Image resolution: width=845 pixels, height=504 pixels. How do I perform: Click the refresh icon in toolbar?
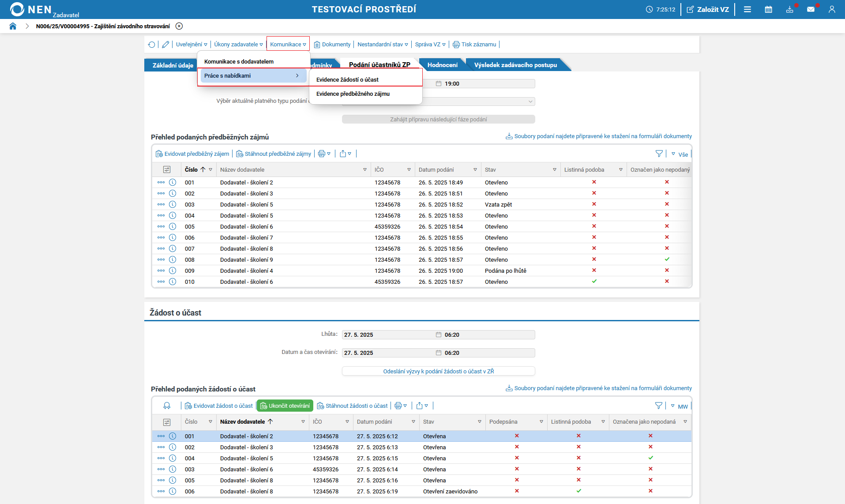click(x=152, y=45)
